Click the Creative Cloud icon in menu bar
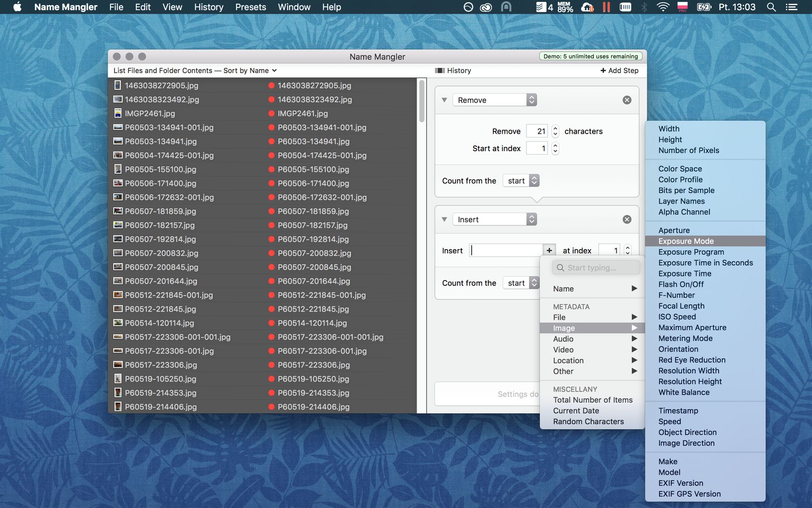The height and width of the screenshot is (508, 812). (486, 7)
